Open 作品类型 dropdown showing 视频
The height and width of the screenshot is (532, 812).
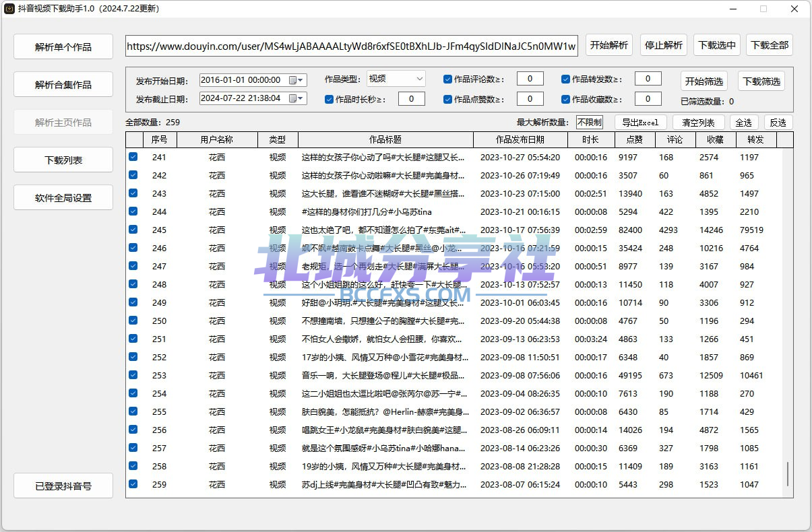[x=396, y=79]
